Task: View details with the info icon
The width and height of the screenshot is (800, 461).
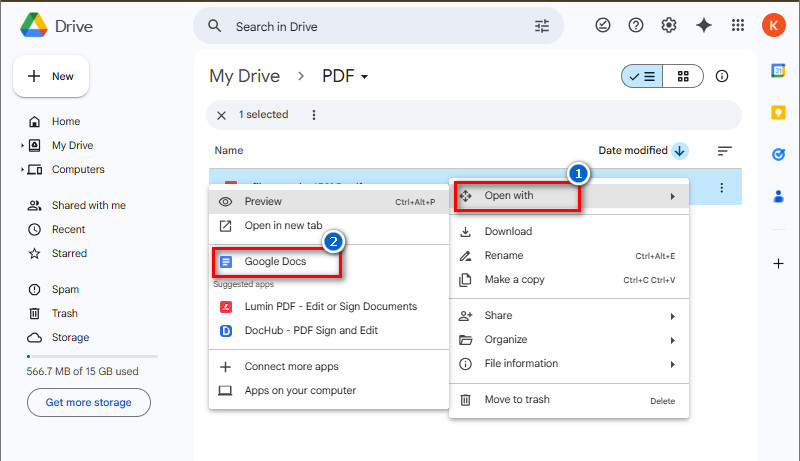Action: (x=721, y=76)
